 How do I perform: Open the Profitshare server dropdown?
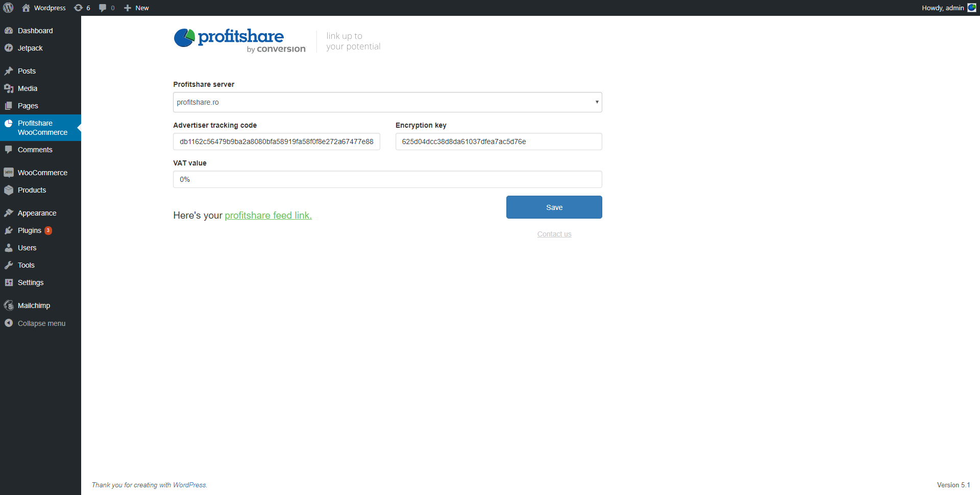click(x=387, y=102)
